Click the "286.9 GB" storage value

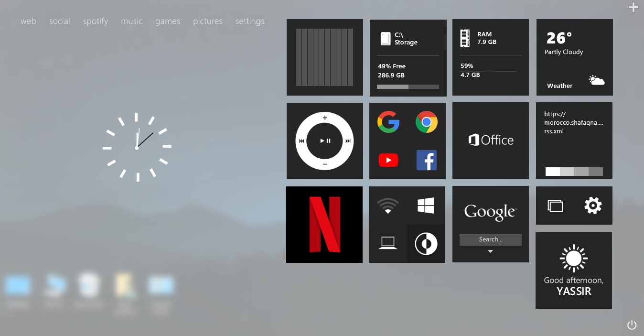pyautogui.click(x=391, y=75)
